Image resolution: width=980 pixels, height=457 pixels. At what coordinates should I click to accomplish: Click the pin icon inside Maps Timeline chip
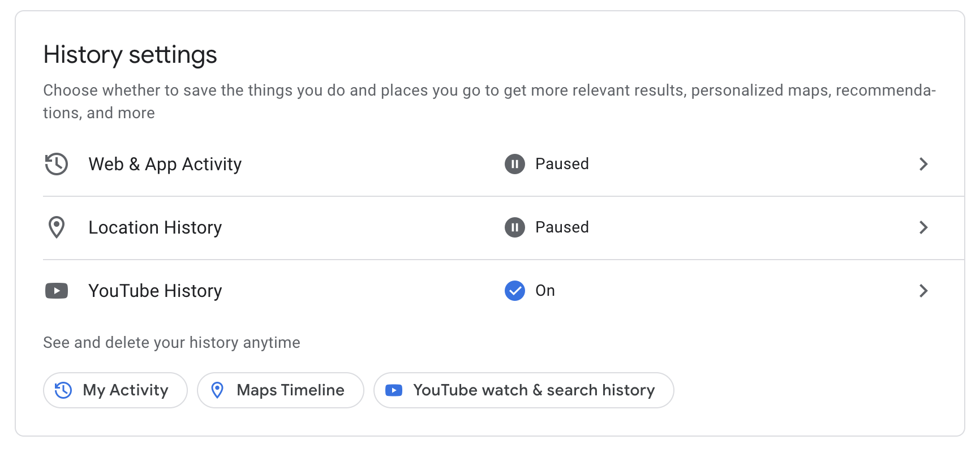pos(217,390)
